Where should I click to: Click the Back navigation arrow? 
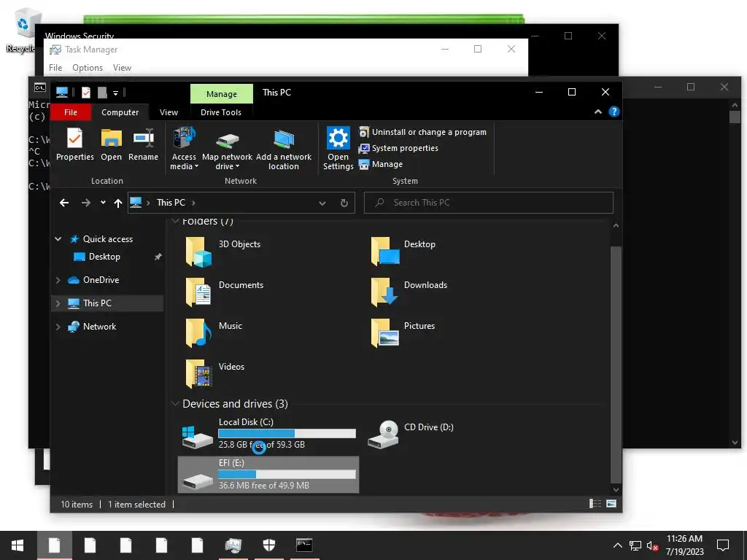point(64,203)
